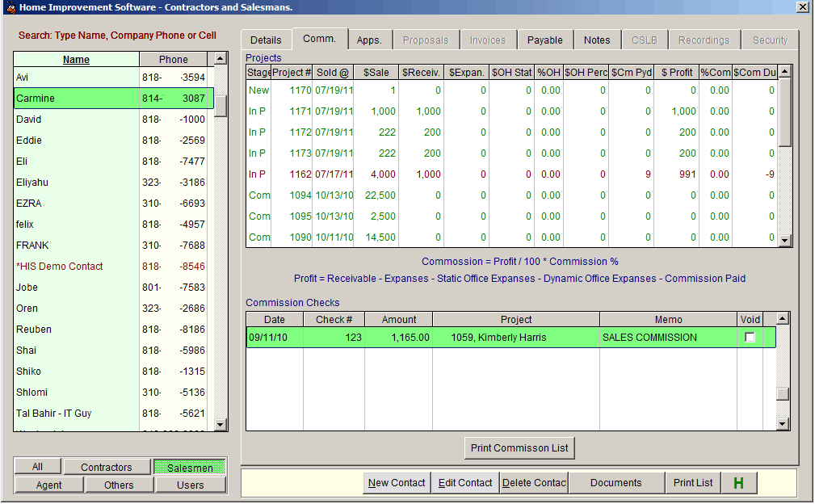
Task: Select contact Eddie in the list
Action: [x=113, y=141]
